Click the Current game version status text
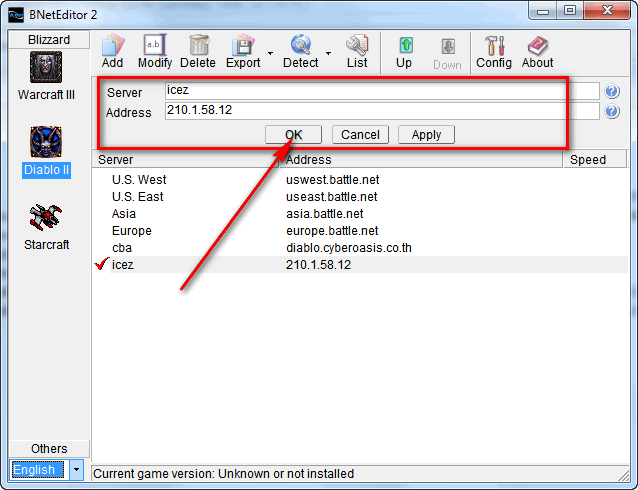Viewport: 638px width, 490px height. (223, 474)
